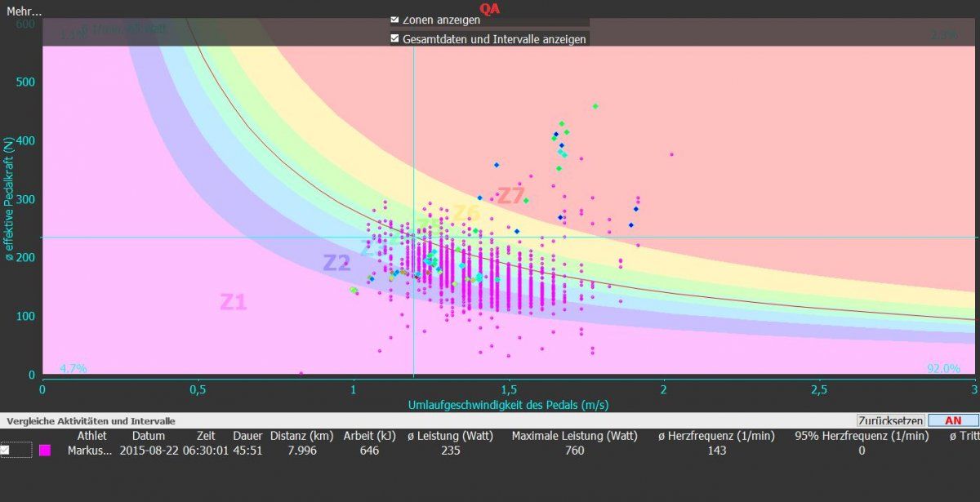Click the QA chart title
The width and height of the screenshot is (980, 502).
pos(490,9)
